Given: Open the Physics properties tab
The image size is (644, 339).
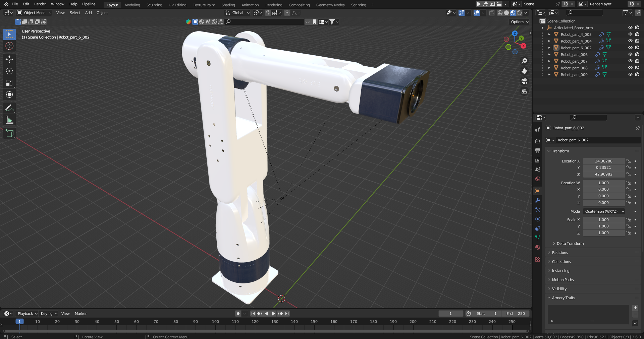Looking at the screenshot, I should click(x=538, y=219).
